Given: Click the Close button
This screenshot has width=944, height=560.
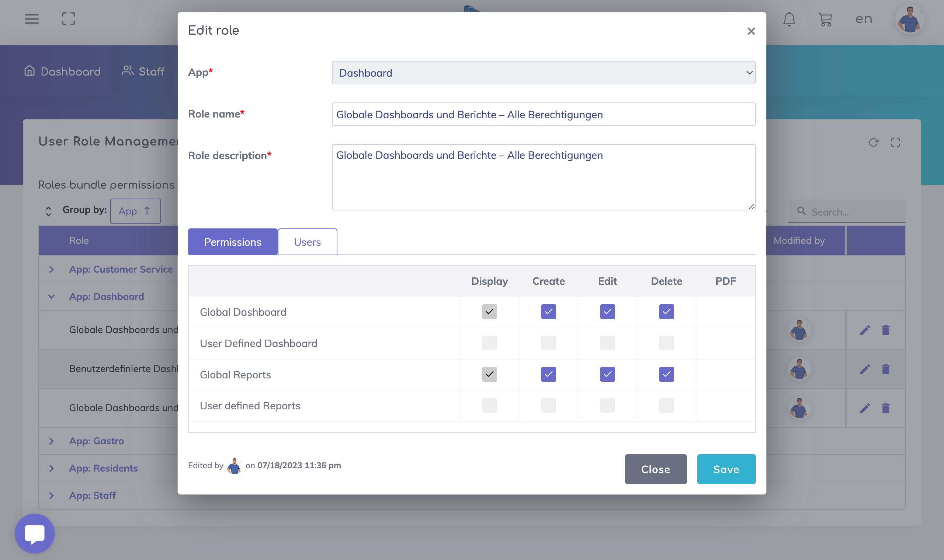Looking at the screenshot, I should [x=655, y=469].
